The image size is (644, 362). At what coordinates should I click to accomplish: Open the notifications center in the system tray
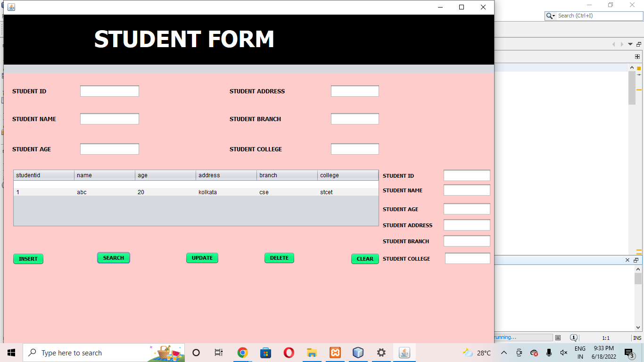tap(629, 353)
